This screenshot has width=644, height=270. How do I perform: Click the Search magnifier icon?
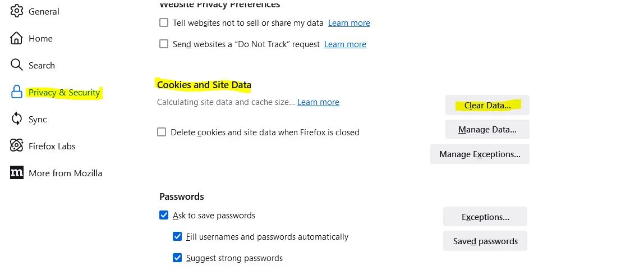17,65
